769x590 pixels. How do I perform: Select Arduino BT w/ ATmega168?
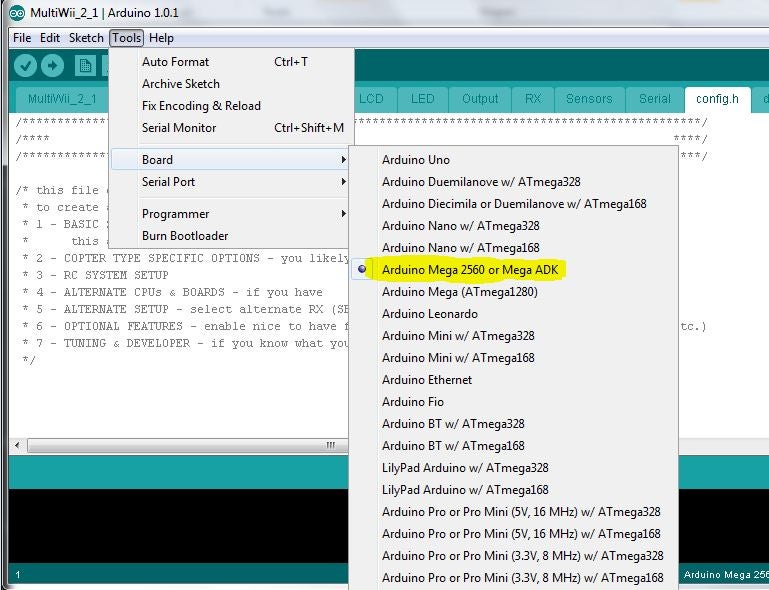(x=514, y=446)
